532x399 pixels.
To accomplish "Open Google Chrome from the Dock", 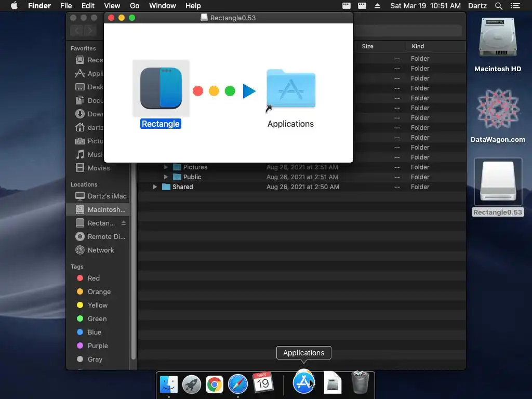I will pos(215,384).
